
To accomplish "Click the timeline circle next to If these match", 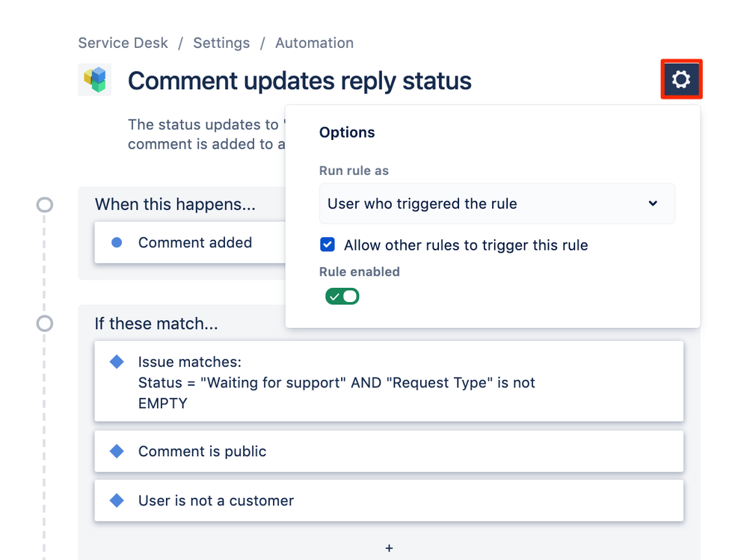I will 44,324.
